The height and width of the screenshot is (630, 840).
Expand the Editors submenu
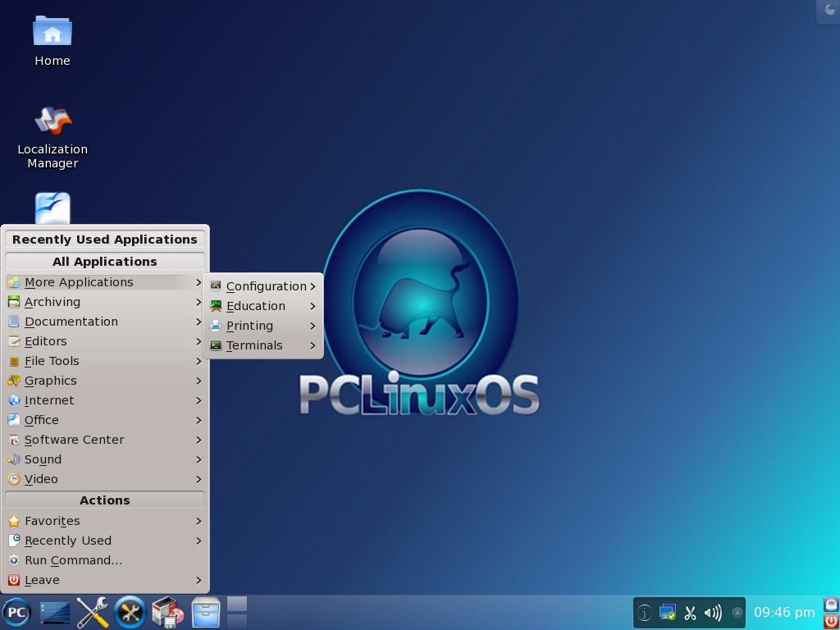105,341
